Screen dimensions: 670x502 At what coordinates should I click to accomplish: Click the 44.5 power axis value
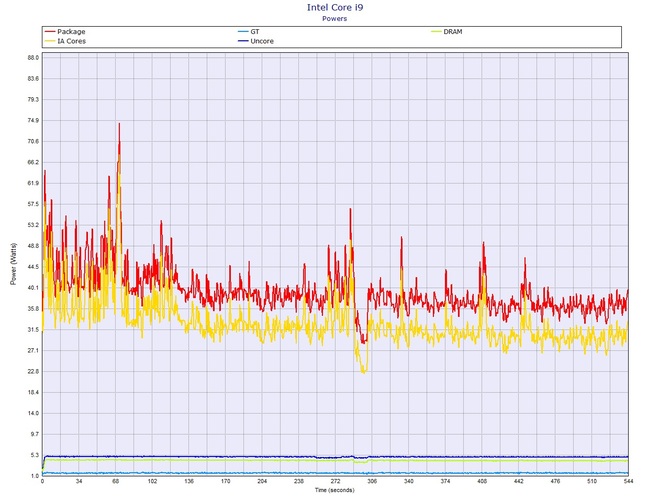click(34, 267)
